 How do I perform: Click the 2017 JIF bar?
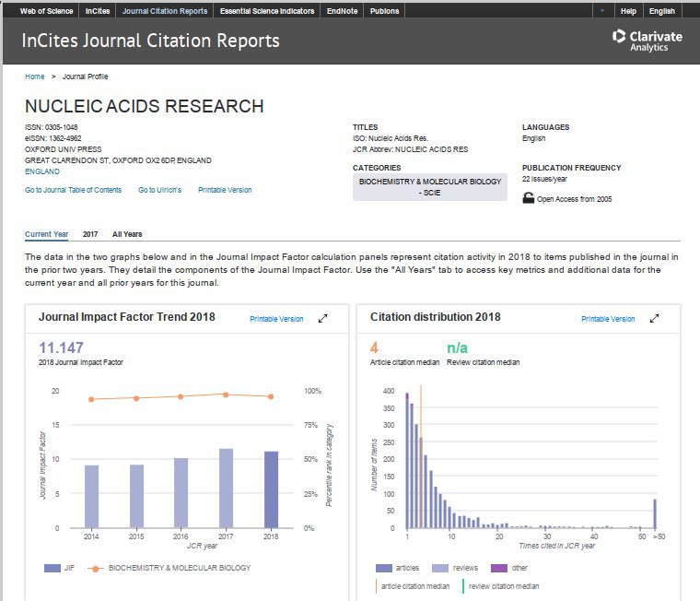pyautogui.click(x=226, y=489)
